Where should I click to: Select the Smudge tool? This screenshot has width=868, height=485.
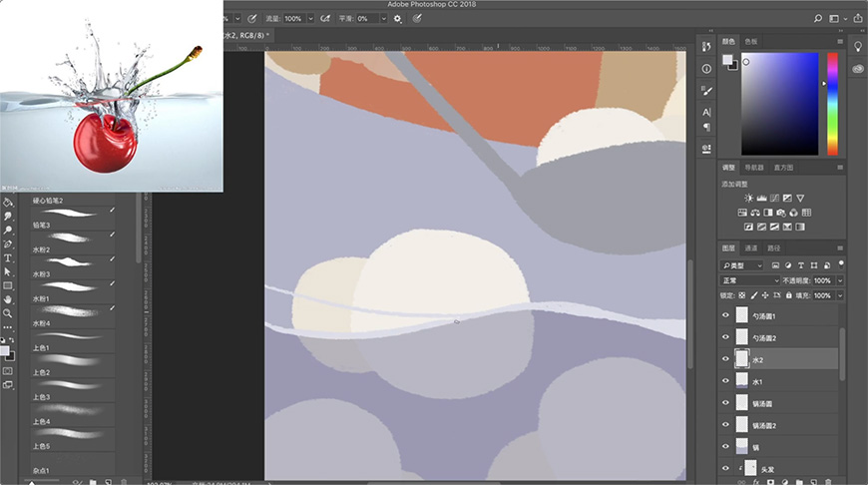coord(8,217)
